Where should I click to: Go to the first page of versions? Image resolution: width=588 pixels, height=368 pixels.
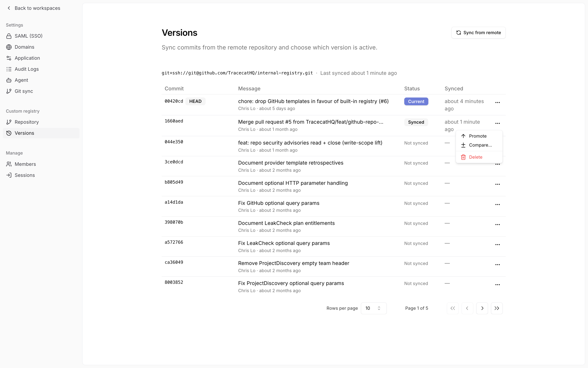(453, 308)
